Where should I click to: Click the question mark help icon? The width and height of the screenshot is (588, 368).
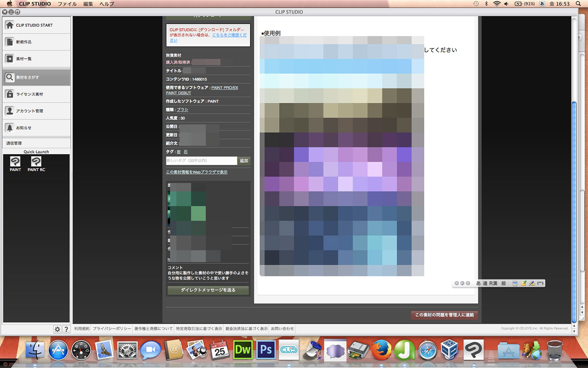66,330
